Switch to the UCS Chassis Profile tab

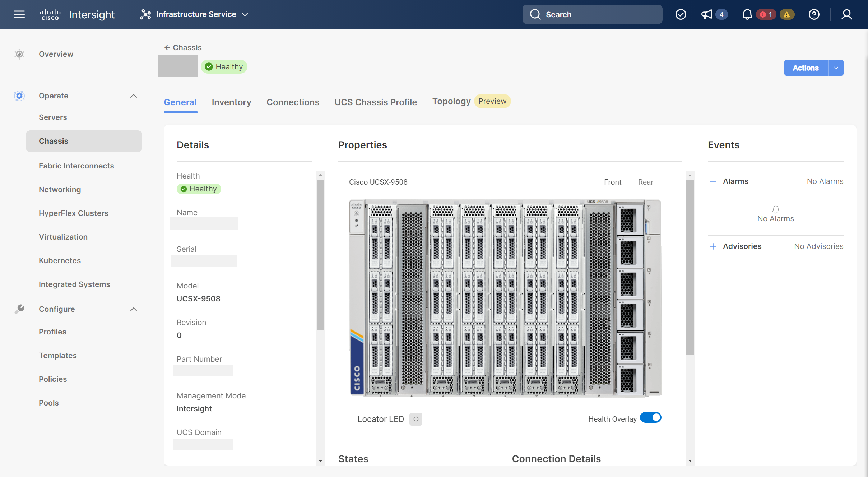coord(376,102)
